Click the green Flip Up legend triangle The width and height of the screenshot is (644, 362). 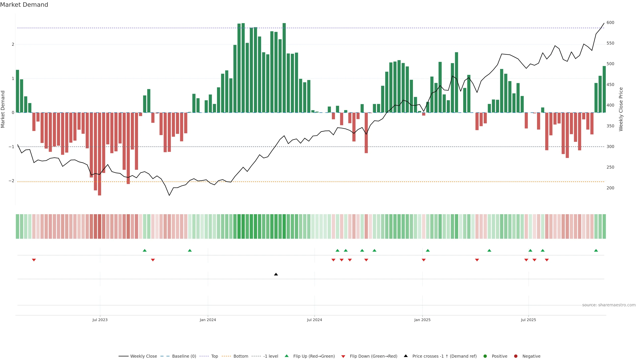coord(286,356)
